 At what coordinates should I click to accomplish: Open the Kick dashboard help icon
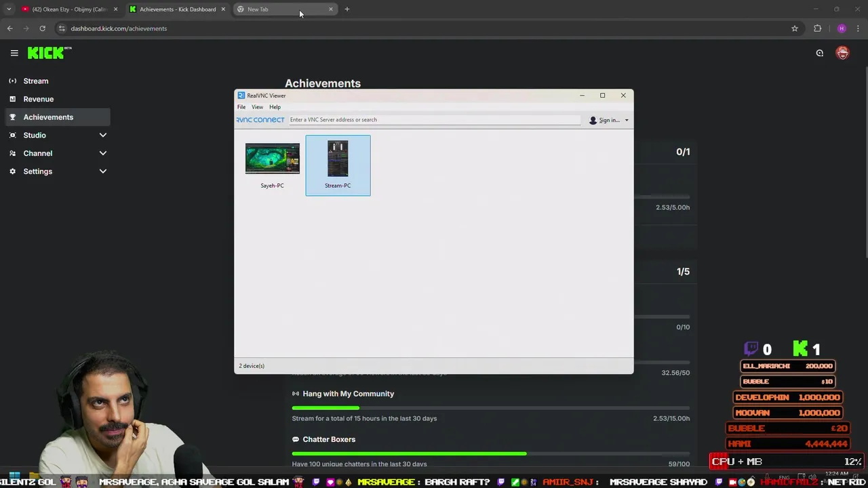click(820, 53)
